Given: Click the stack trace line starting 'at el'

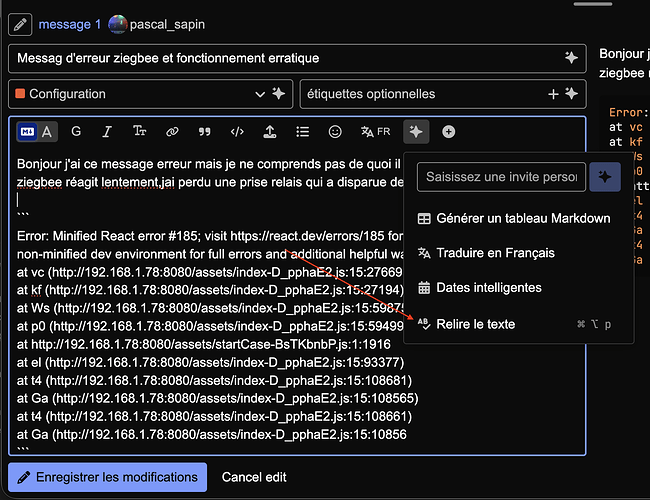Looking at the screenshot, I should tap(210, 363).
